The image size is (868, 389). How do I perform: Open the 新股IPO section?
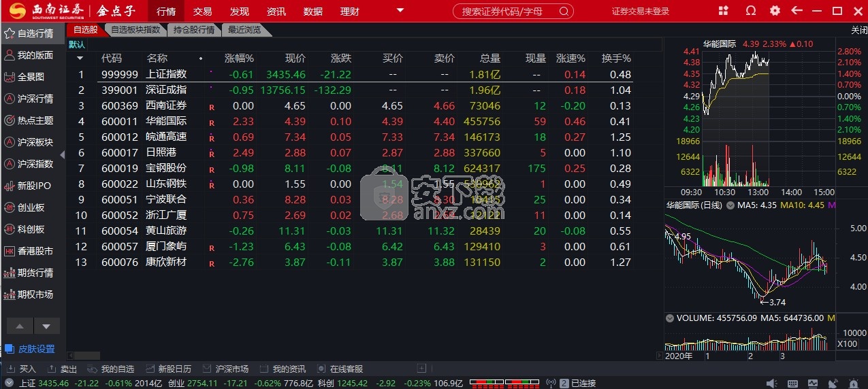[x=33, y=185]
